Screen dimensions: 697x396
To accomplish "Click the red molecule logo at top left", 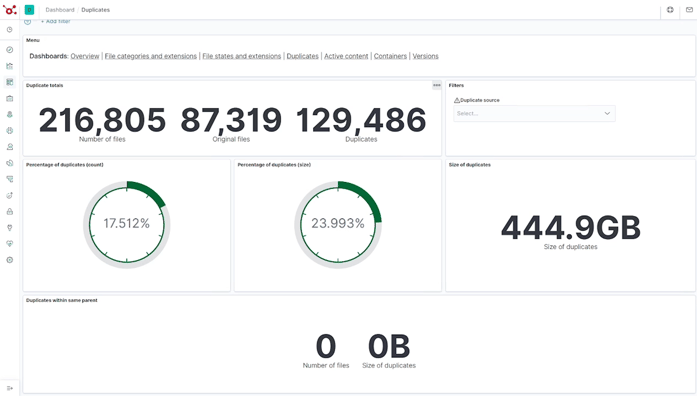I will coord(10,9).
